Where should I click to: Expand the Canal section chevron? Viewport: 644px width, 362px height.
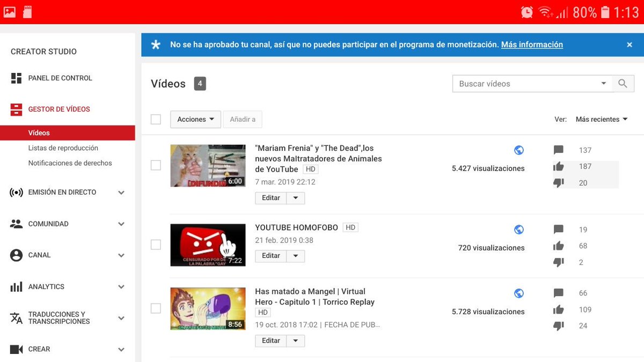121,255
